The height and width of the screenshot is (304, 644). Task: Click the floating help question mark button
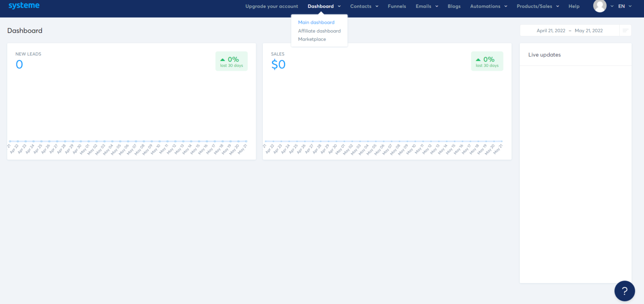(x=624, y=291)
